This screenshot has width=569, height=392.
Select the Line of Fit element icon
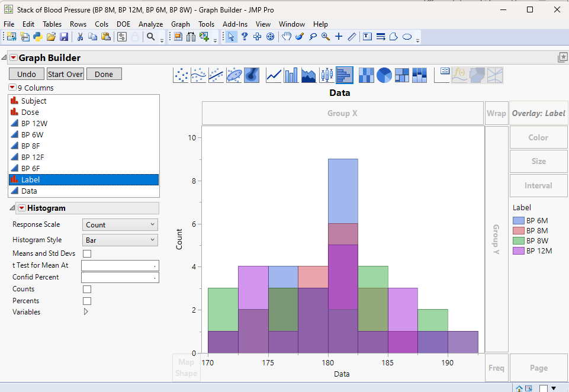click(x=216, y=75)
